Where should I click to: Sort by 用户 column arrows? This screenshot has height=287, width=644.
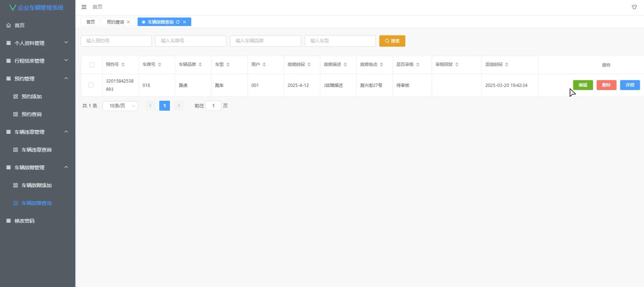coord(264,65)
